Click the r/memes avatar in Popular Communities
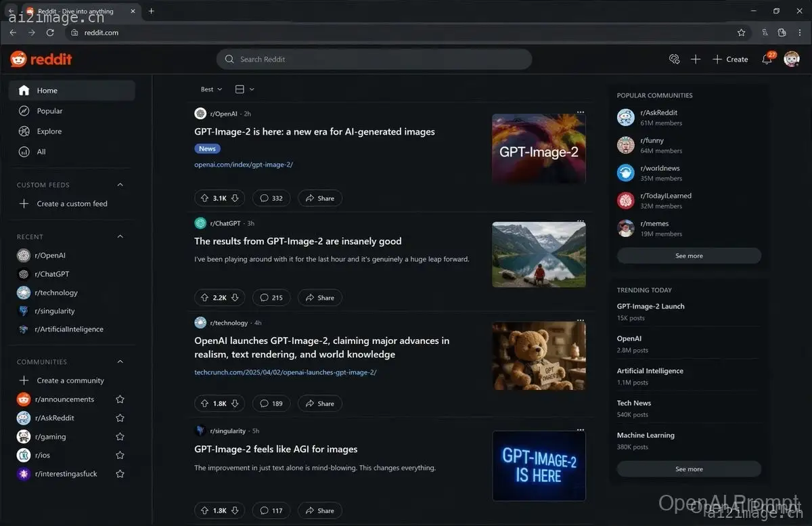 626,228
